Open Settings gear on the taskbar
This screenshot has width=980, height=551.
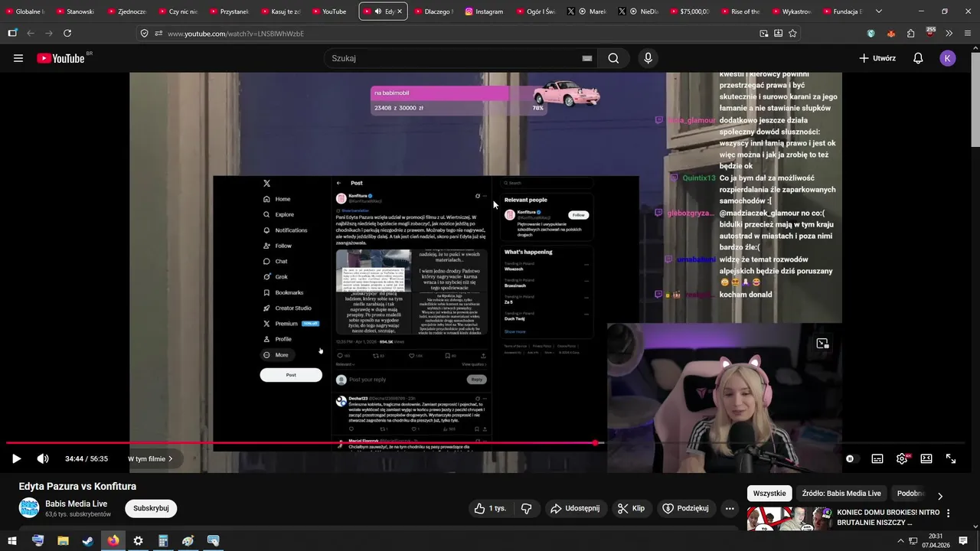tap(138, 540)
